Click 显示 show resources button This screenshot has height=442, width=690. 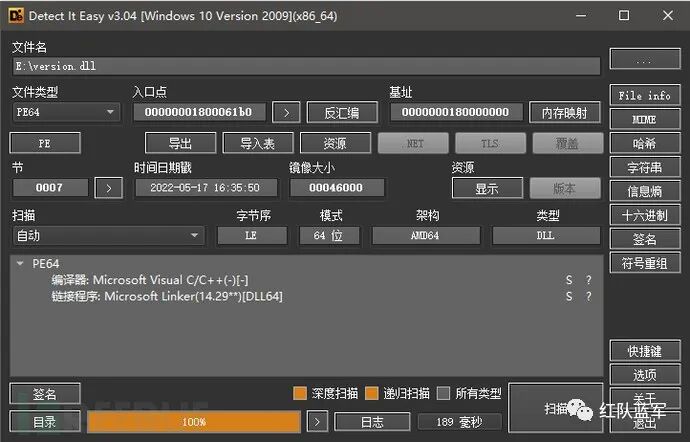487,188
